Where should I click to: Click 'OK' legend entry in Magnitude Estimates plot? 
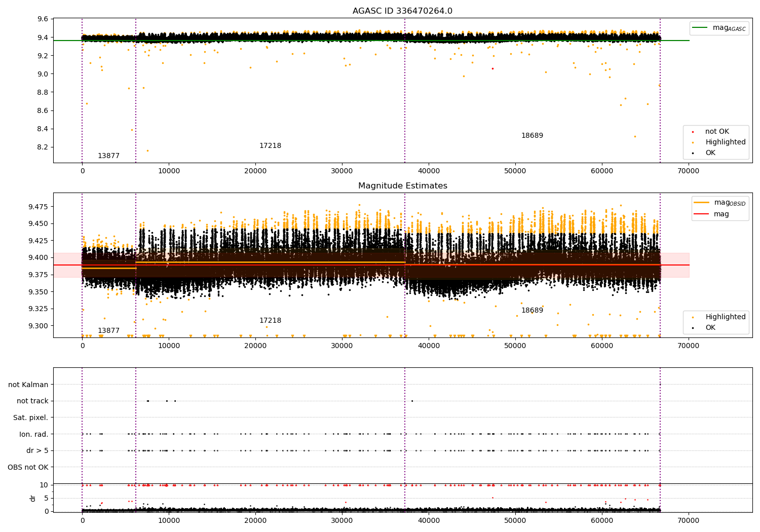(x=710, y=328)
